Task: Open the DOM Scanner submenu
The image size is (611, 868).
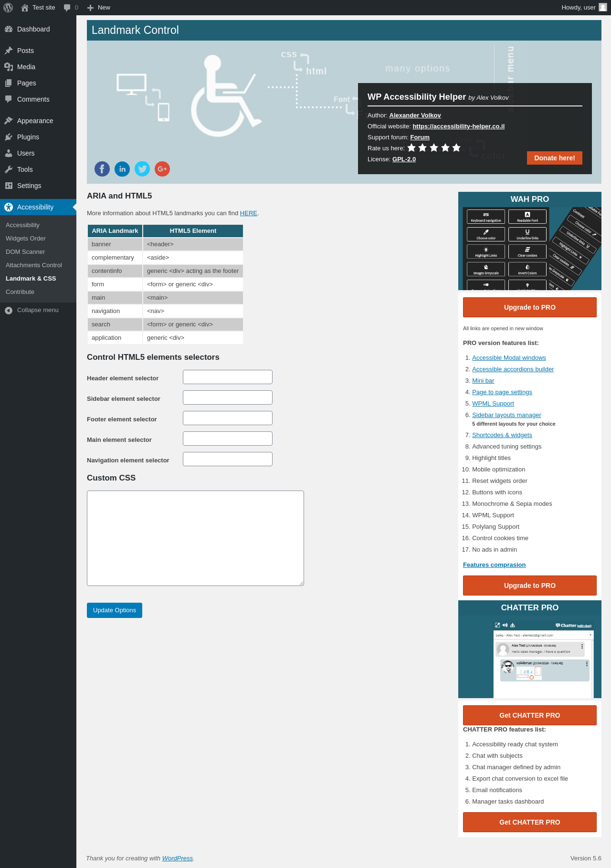Action: (25, 252)
